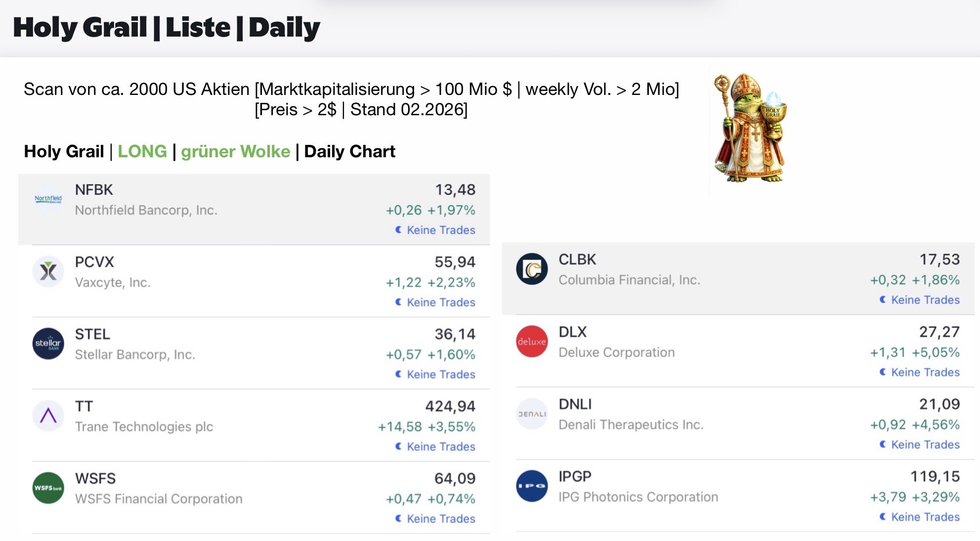Click the Denali Therapeutics logo icon
The width and height of the screenshot is (980, 541).
[x=532, y=414]
